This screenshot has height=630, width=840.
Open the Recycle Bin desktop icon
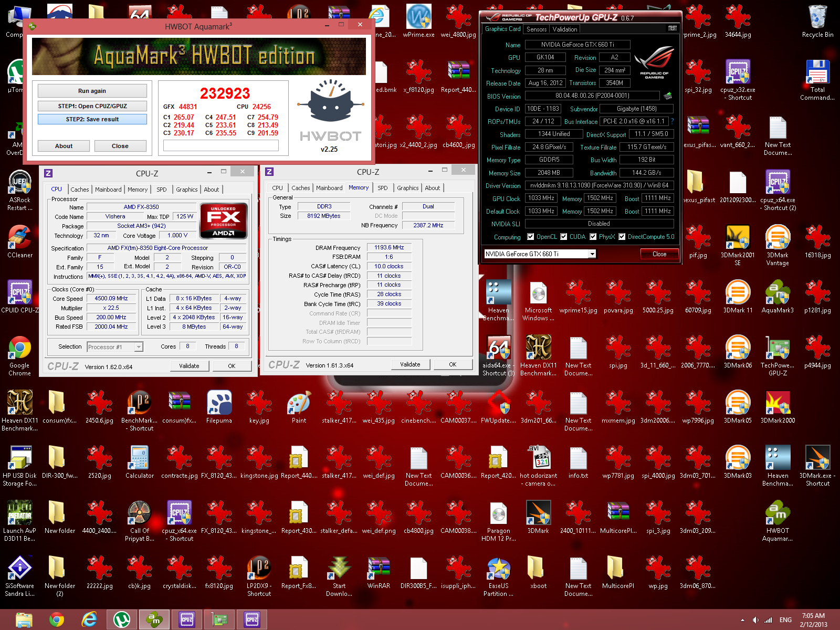817,21
